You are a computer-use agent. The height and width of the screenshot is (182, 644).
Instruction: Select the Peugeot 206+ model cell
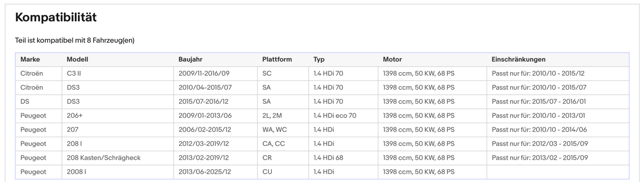(74, 116)
